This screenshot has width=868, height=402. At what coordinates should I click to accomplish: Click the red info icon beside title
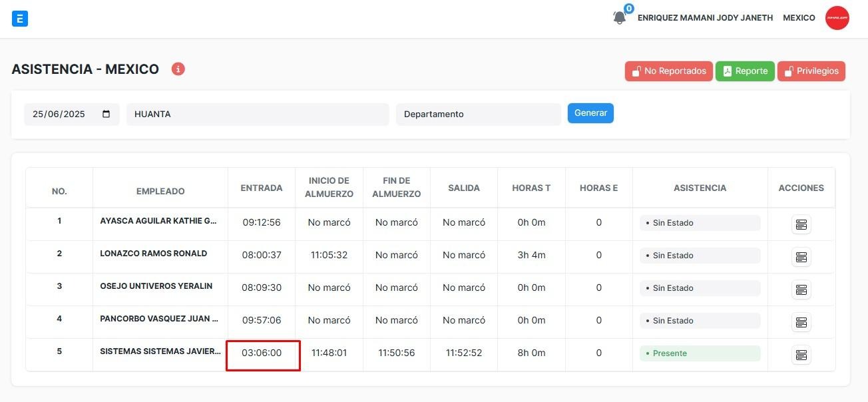(178, 69)
